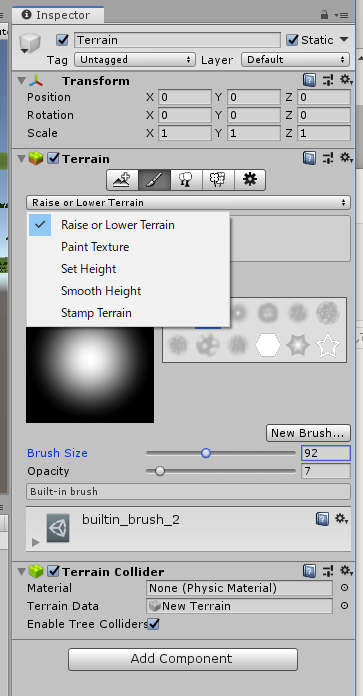Image resolution: width=363 pixels, height=696 pixels.
Task: Collapse the Transform component foldout
Action: pos(21,81)
